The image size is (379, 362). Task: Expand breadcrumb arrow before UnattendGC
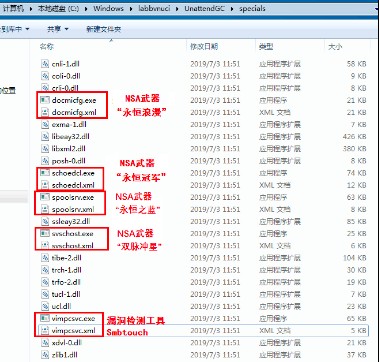[178, 8]
